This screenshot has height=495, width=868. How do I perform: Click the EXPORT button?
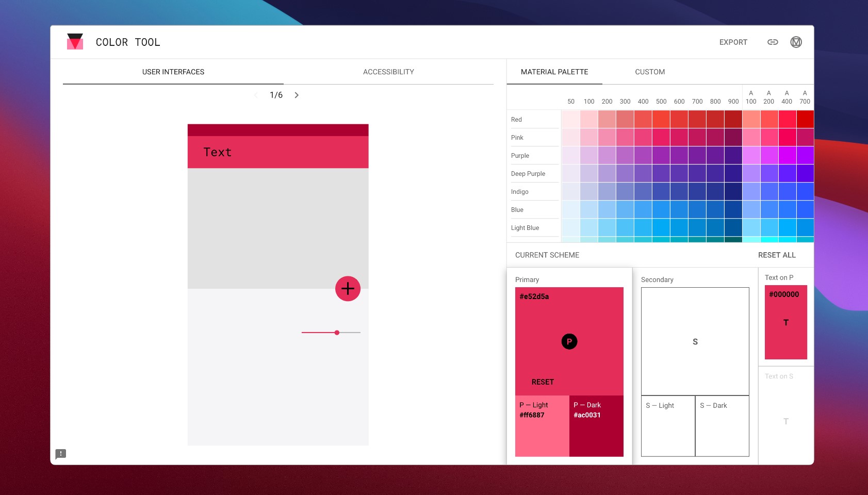(733, 42)
